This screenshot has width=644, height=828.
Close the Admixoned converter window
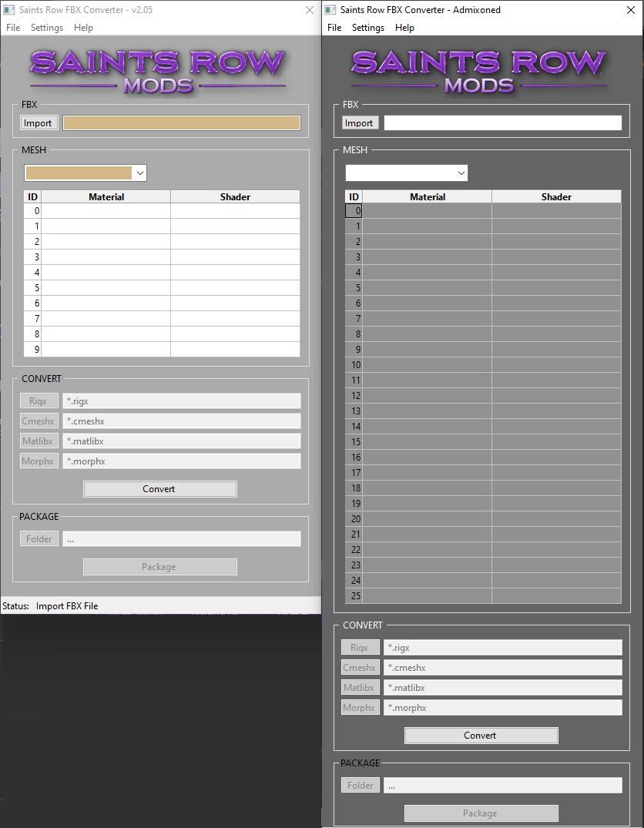click(x=631, y=10)
